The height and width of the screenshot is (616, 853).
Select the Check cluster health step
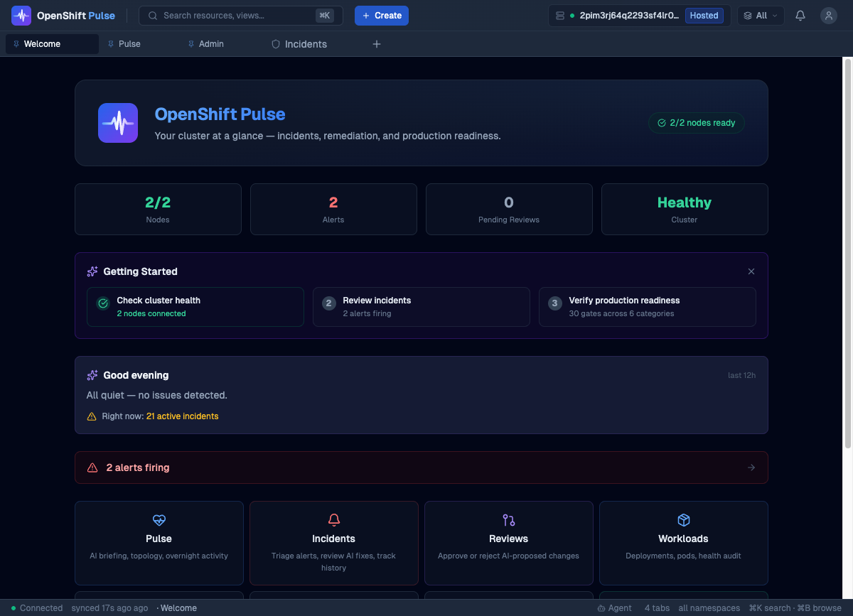195,307
